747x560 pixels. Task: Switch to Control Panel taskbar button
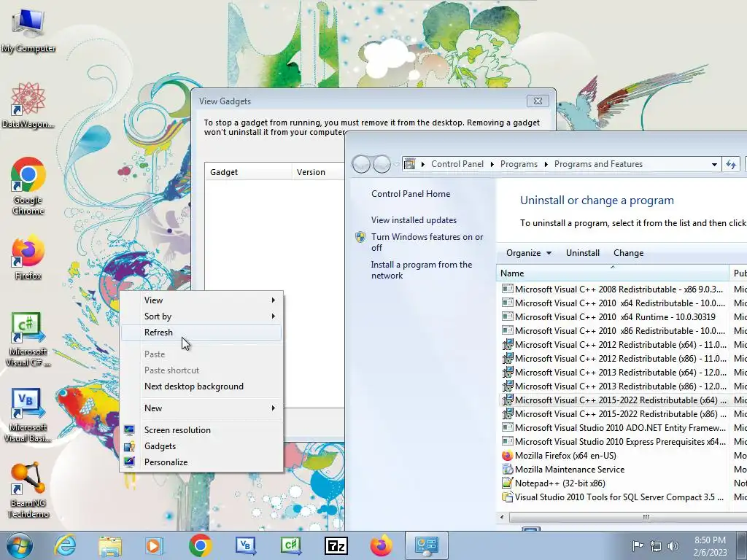pyautogui.click(x=426, y=545)
